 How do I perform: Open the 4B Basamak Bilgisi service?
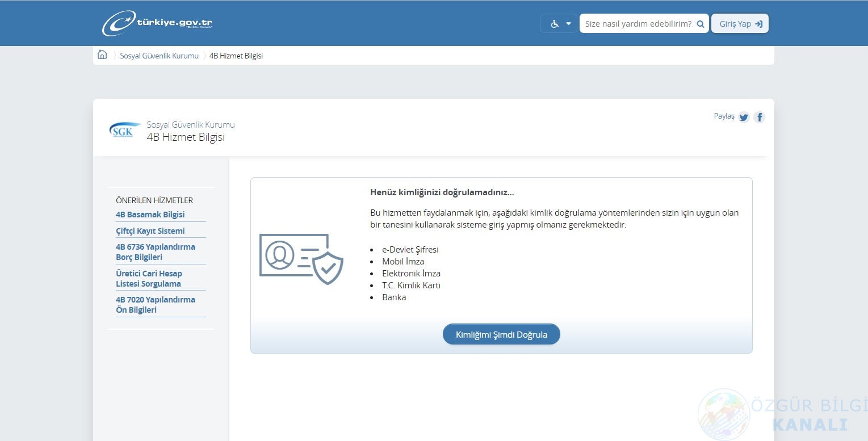pos(150,215)
